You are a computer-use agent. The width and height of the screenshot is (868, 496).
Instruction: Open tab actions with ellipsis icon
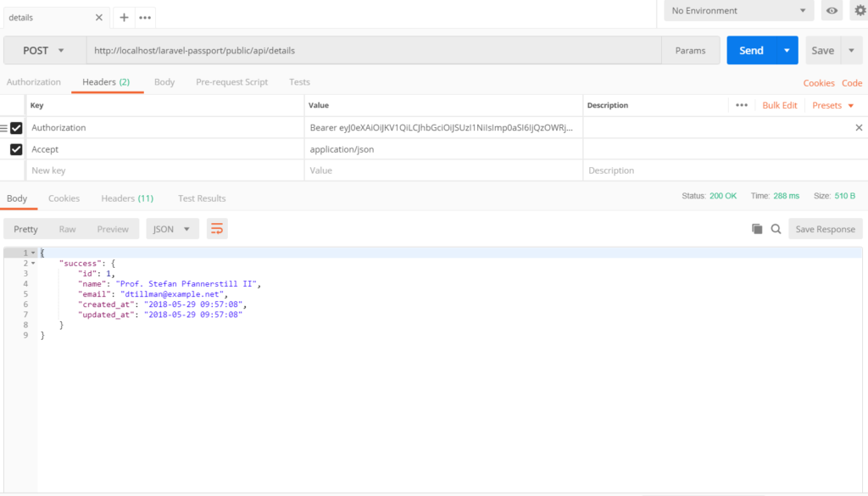click(x=144, y=17)
